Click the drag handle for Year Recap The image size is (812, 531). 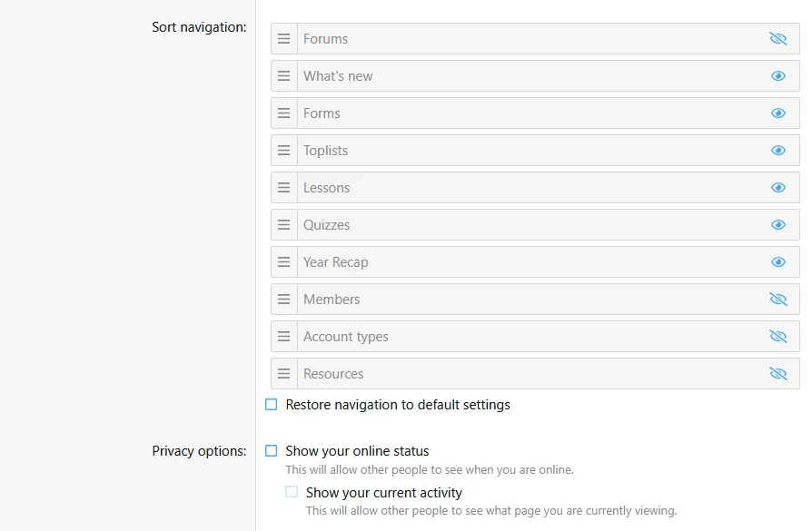pyautogui.click(x=283, y=261)
